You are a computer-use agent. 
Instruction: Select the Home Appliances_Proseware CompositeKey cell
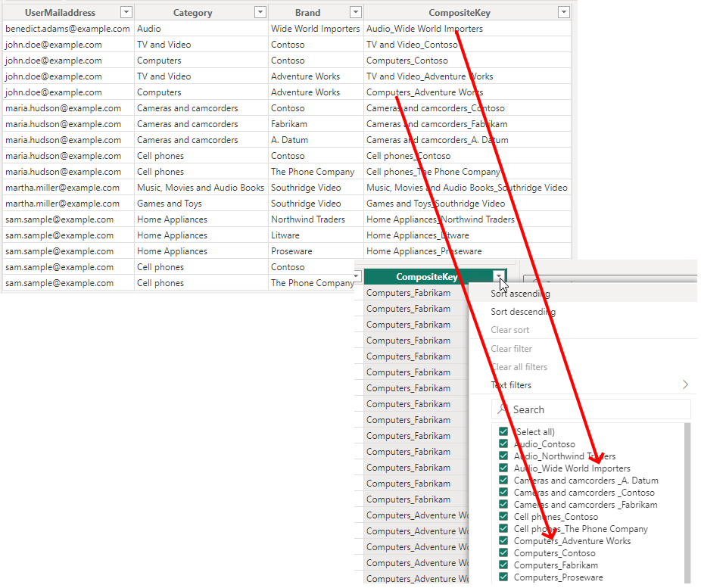pyautogui.click(x=424, y=251)
